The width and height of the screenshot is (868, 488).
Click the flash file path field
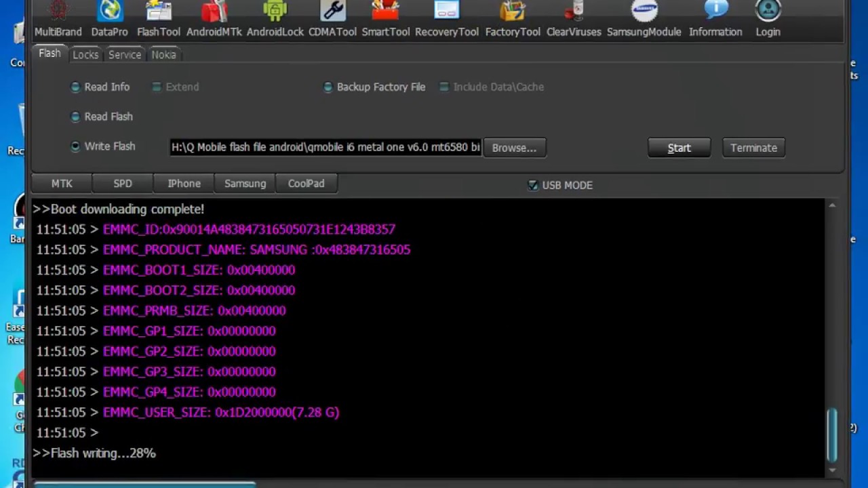(325, 147)
